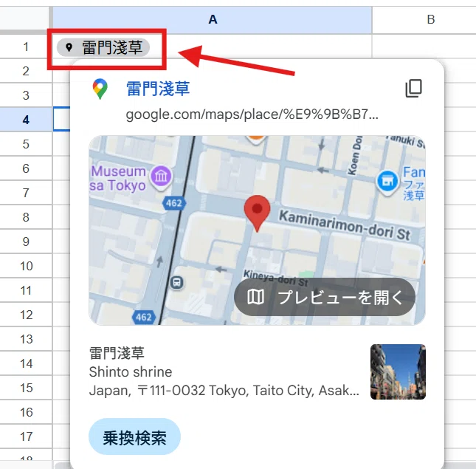Click the Kineya-dori St label on map
This screenshot has height=469, width=476.
click(276, 278)
